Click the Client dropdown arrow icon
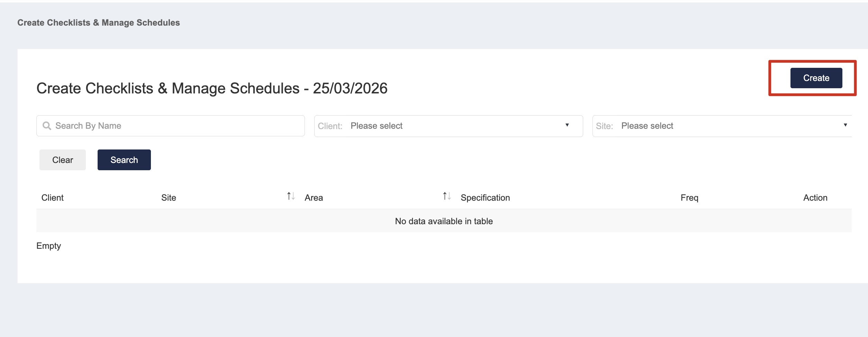The height and width of the screenshot is (337, 868). [567, 125]
